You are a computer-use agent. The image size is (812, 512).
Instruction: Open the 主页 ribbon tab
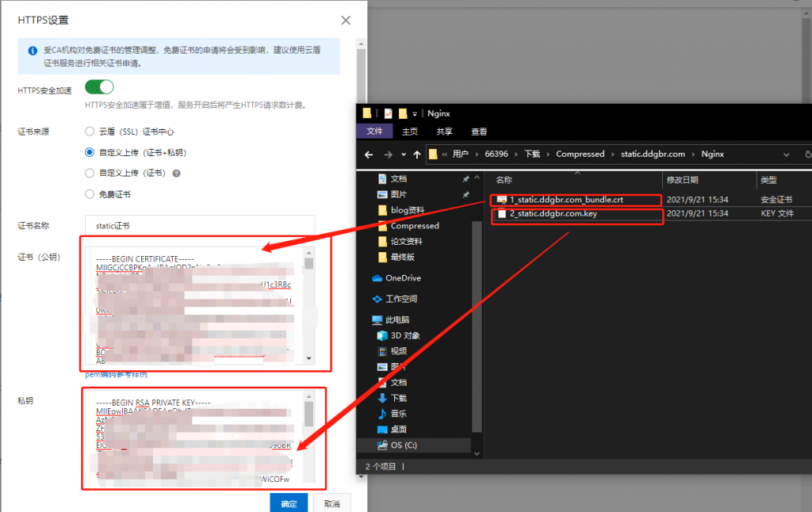click(x=410, y=132)
